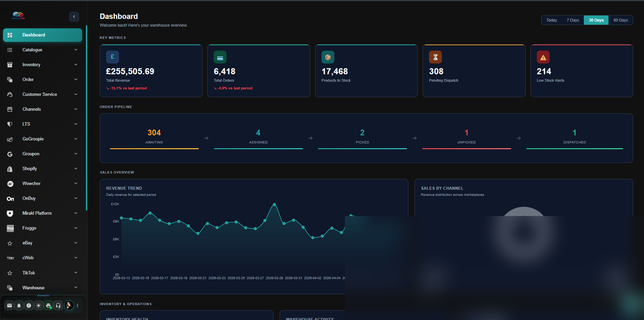Expand the Inventory section chevron

click(x=76, y=64)
